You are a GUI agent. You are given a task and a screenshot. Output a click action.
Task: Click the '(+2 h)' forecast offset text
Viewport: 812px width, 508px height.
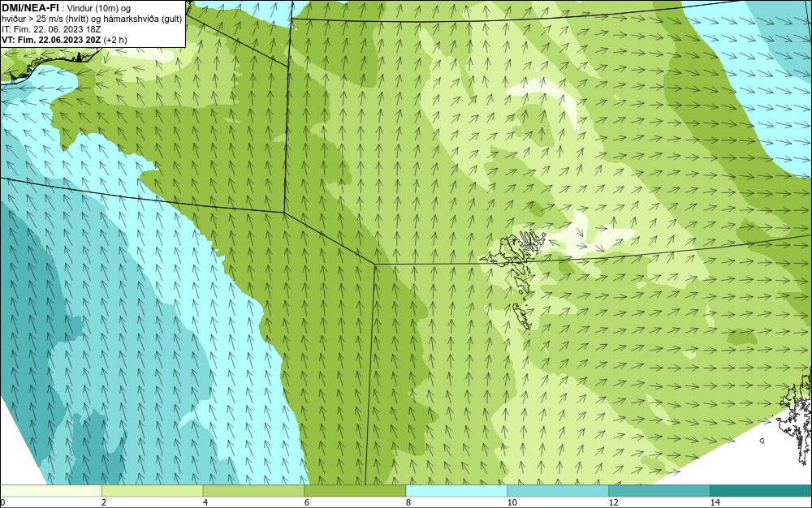coord(115,40)
